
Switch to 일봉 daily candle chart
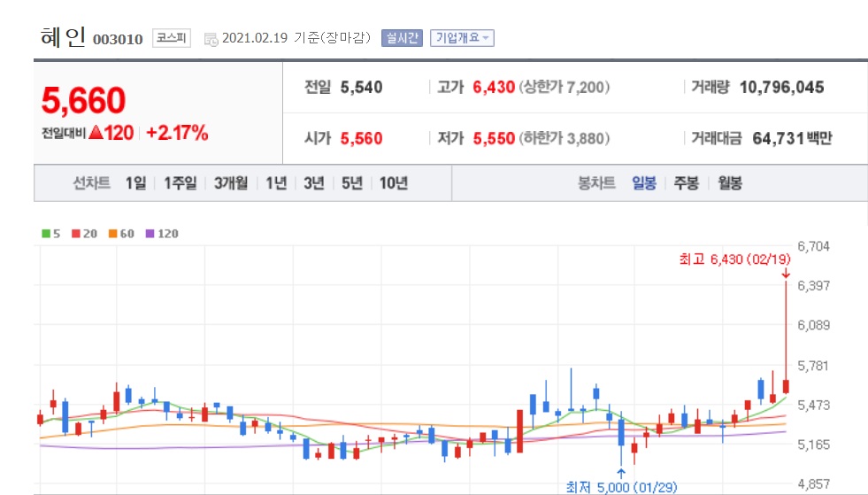pos(644,183)
